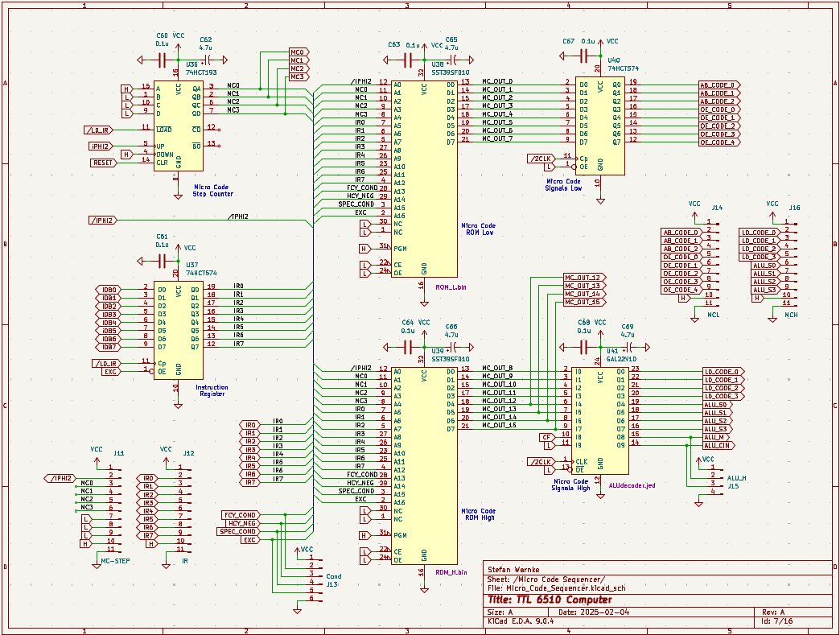Click the U37 instruction register symbol
This screenshot has height=635, width=840.
[178, 330]
